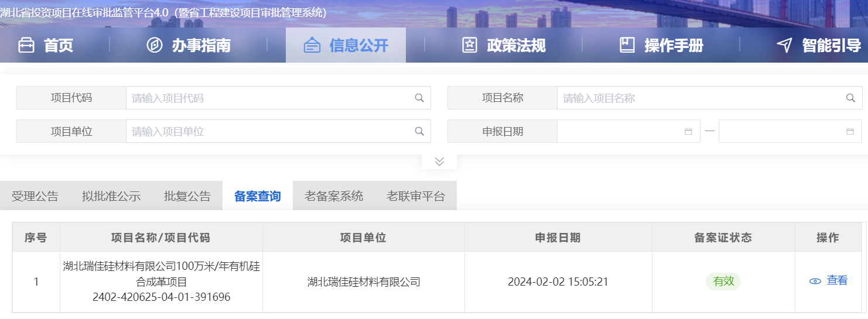This screenshot has height=319, width=868.
Task: Open the 政策法规 navigation item
Action: [x=504, y=45]
